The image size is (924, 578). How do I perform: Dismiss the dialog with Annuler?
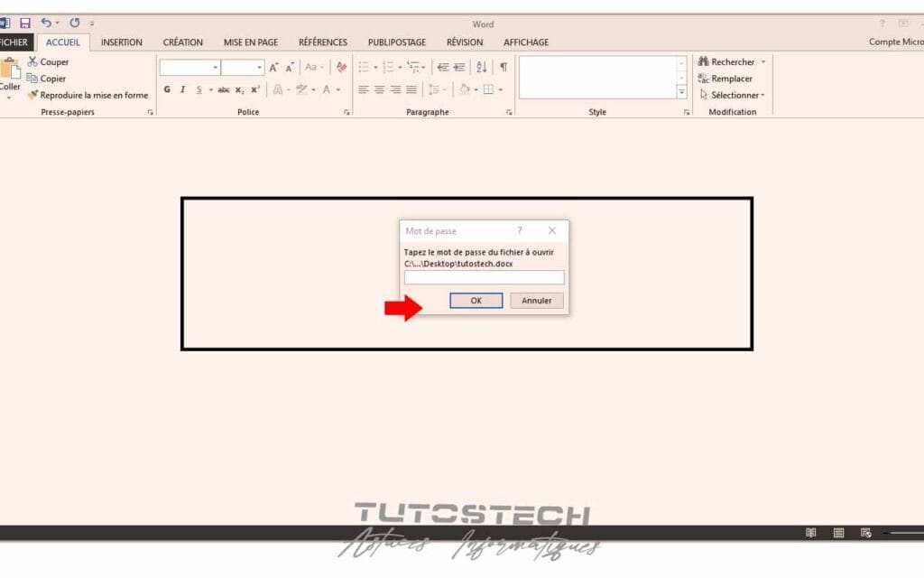pyautogui.click(x=537, y=300)
